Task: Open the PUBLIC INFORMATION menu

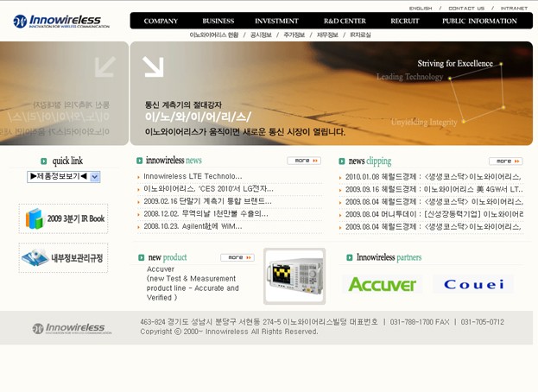Action: (x=479, y=21)
